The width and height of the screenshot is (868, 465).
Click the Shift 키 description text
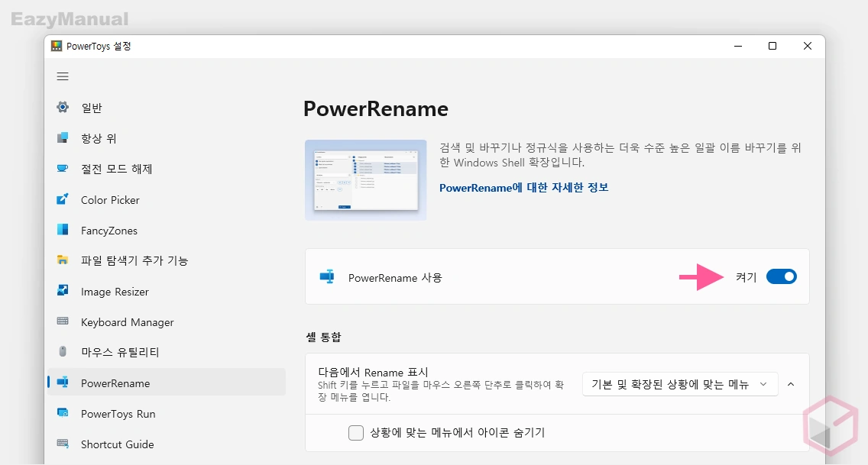coord(441,391)
